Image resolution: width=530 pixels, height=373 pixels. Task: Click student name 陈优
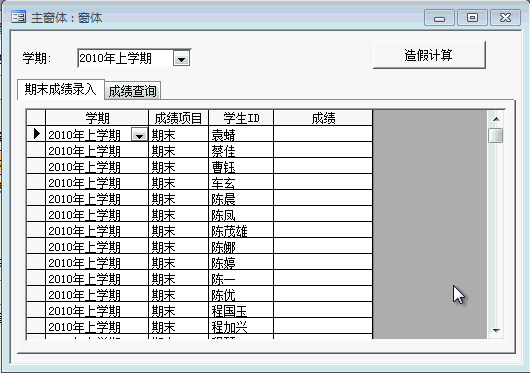[223, 295]
